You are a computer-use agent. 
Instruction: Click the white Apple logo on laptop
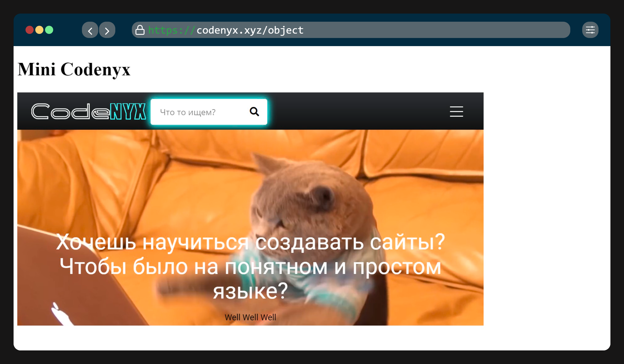click(x=60, y=315)
